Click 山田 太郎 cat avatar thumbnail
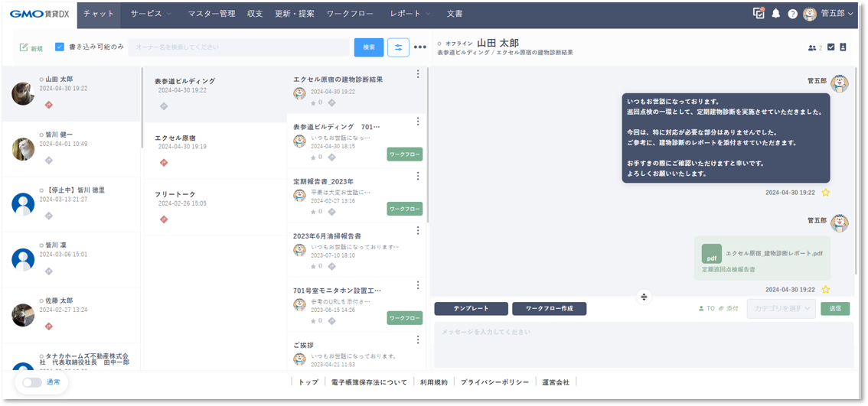Viewport: 868px width, 406px height. click(x=23, y=93)
